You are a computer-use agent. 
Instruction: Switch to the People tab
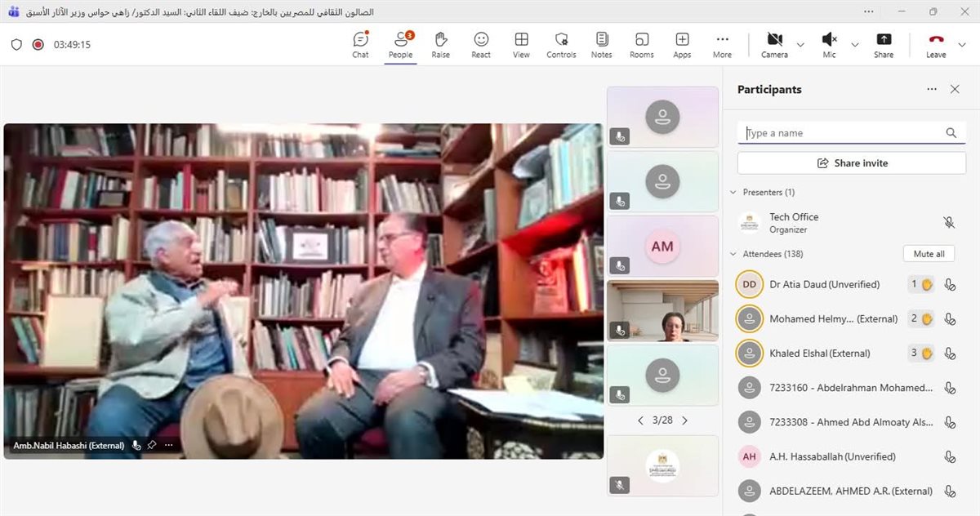point(400,45)
